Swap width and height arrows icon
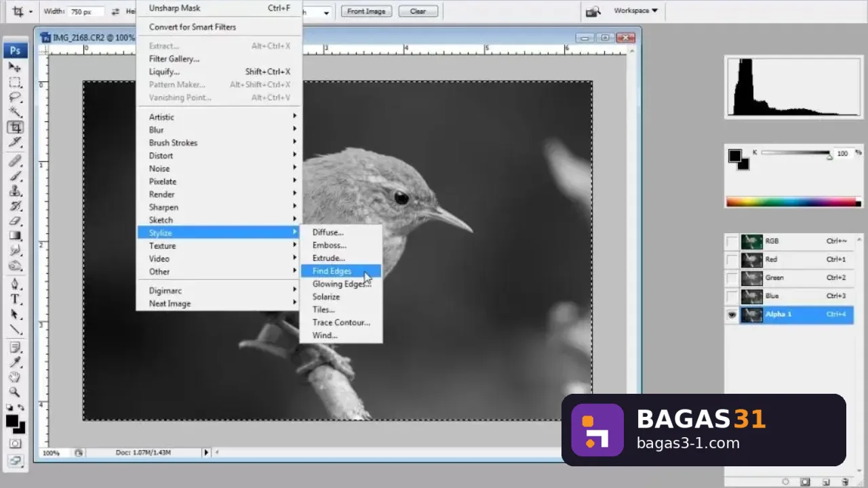The image size is (868, 488). point(115,12)
